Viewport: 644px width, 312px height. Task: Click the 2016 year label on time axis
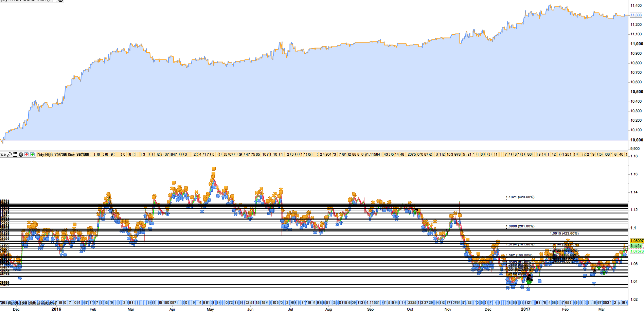pyautogui.click(x=56, y=309)
